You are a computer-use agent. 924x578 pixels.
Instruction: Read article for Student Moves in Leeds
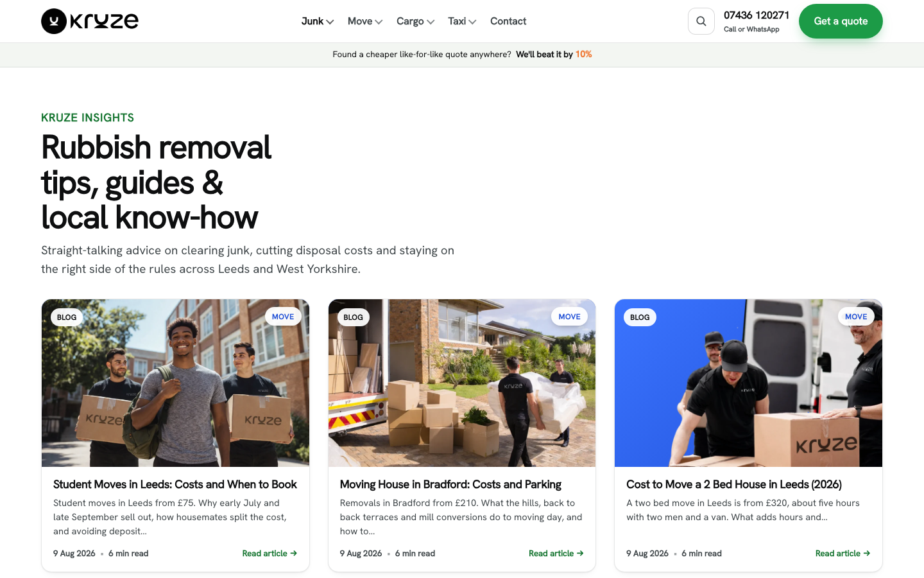(x=269, y=554)
